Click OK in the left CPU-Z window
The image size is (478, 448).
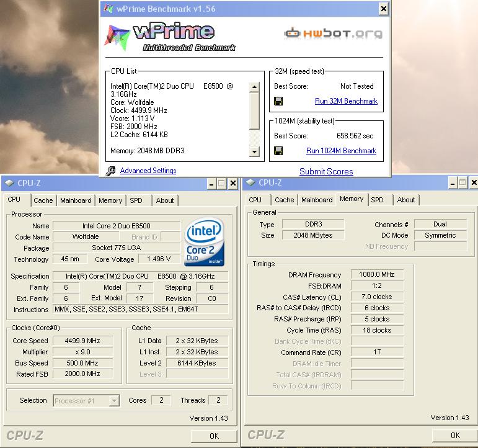point(214,436)
